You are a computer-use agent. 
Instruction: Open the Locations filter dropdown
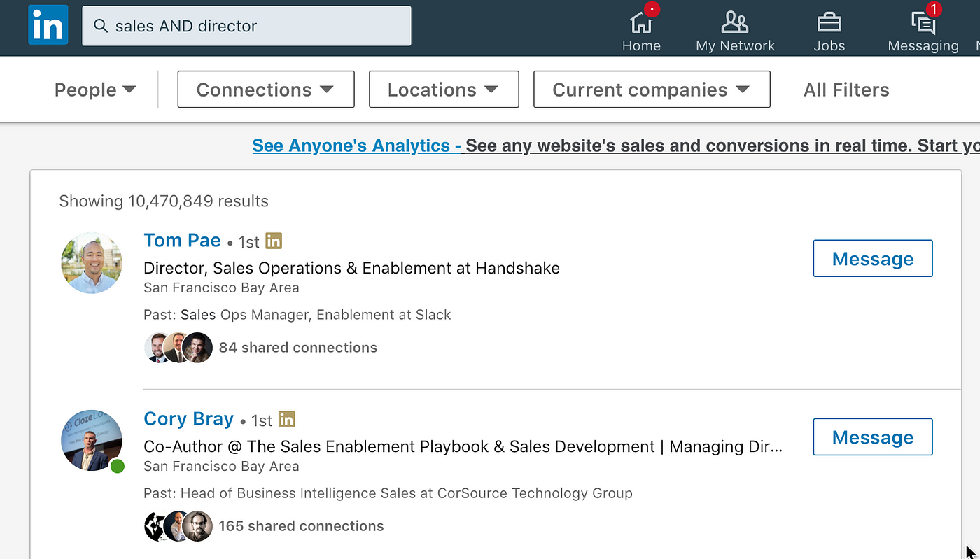[444, 90]
